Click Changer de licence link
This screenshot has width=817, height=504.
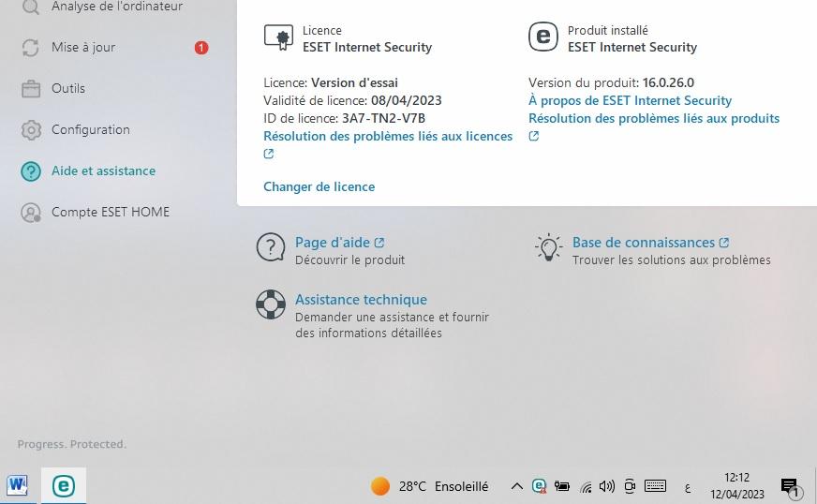pyautogui.click(x=319, y=186)
